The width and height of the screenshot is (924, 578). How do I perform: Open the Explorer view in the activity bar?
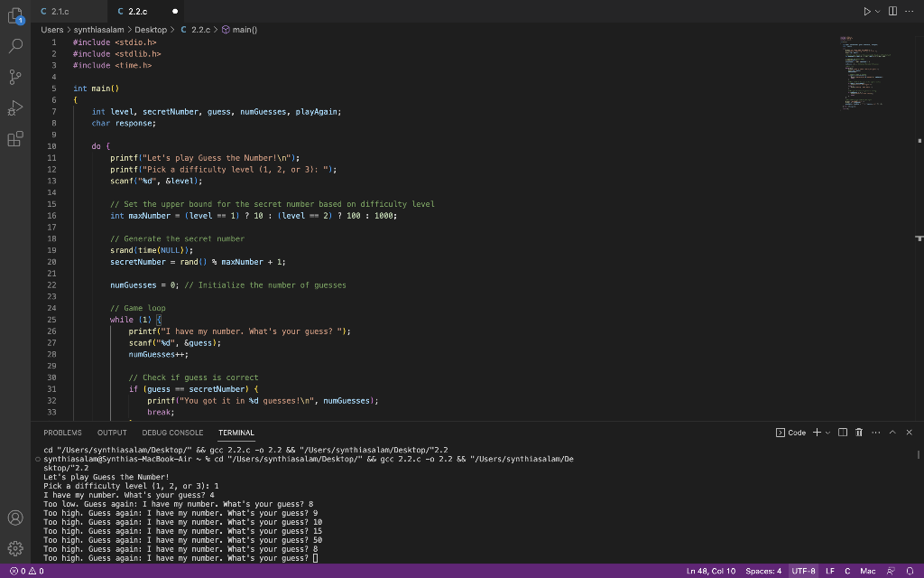(x=14, y=16)
